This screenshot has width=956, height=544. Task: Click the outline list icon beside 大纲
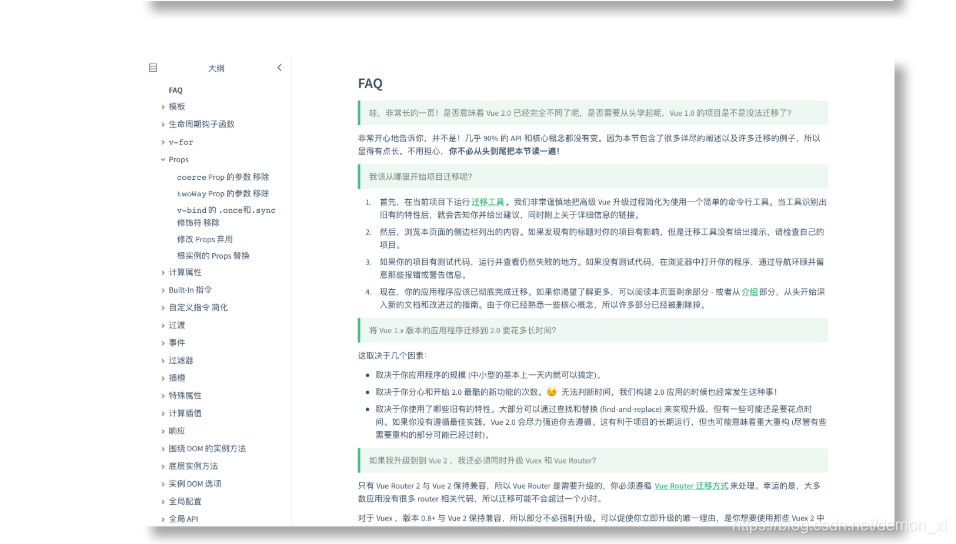[x=153, y=68]
